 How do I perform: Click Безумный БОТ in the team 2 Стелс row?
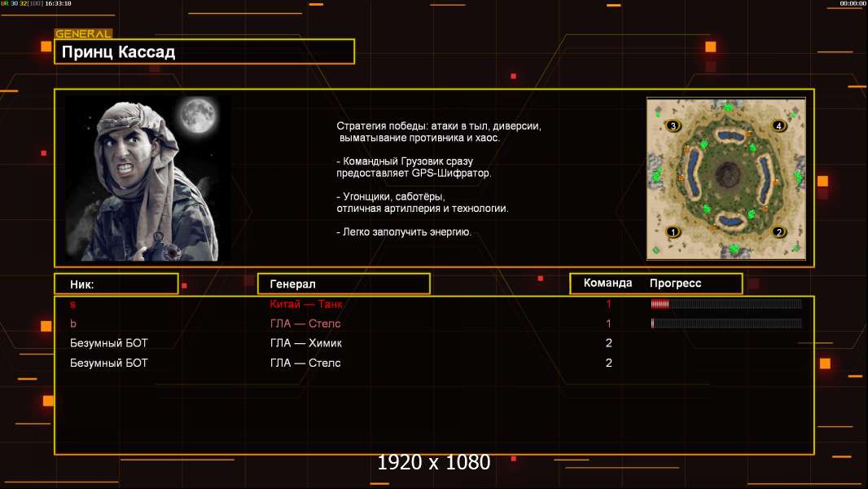point(109,363)
